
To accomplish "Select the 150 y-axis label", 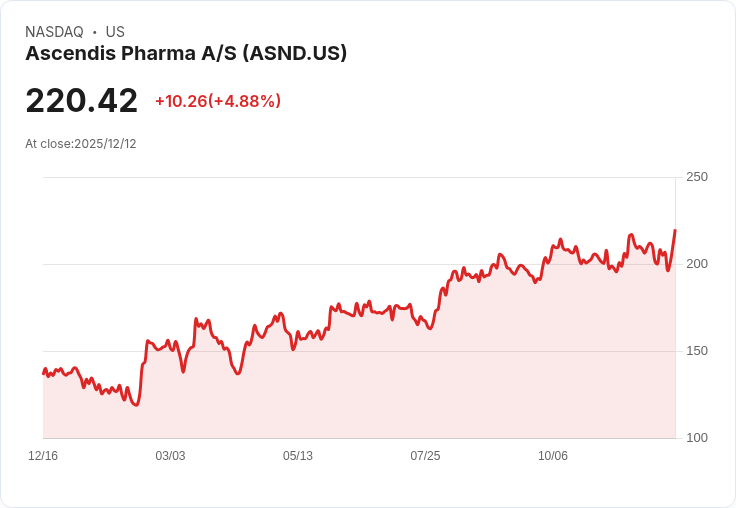I will [x=696, y=351].
